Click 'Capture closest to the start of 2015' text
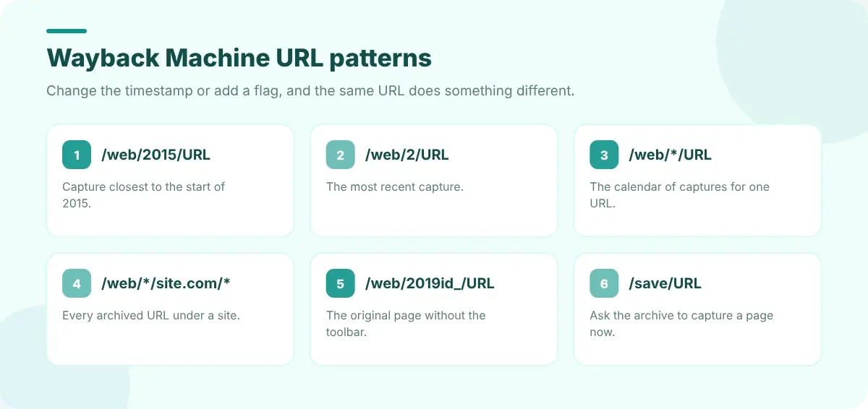 [144, 195]
